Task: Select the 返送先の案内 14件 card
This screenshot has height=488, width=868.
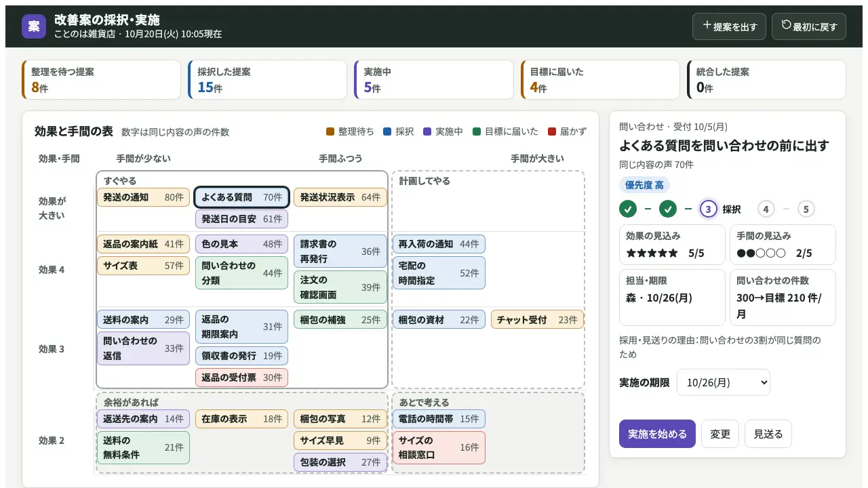Action: [x=143, y=419]
